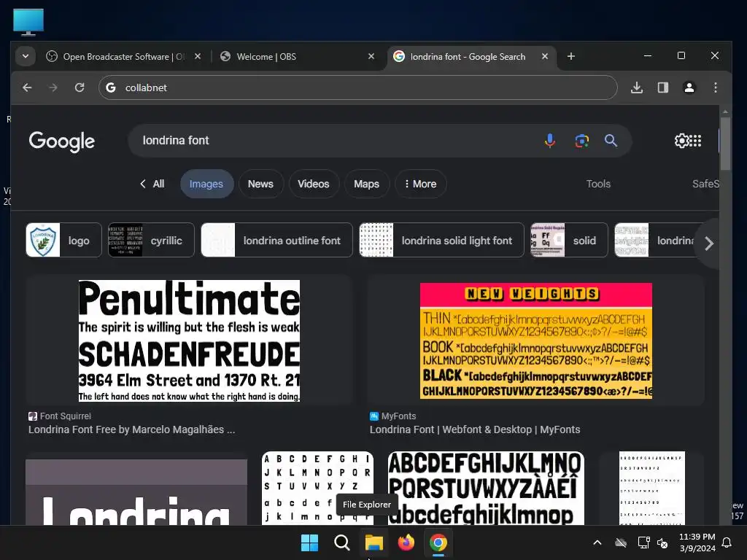Switch to News results

click(x=260, y=184)
